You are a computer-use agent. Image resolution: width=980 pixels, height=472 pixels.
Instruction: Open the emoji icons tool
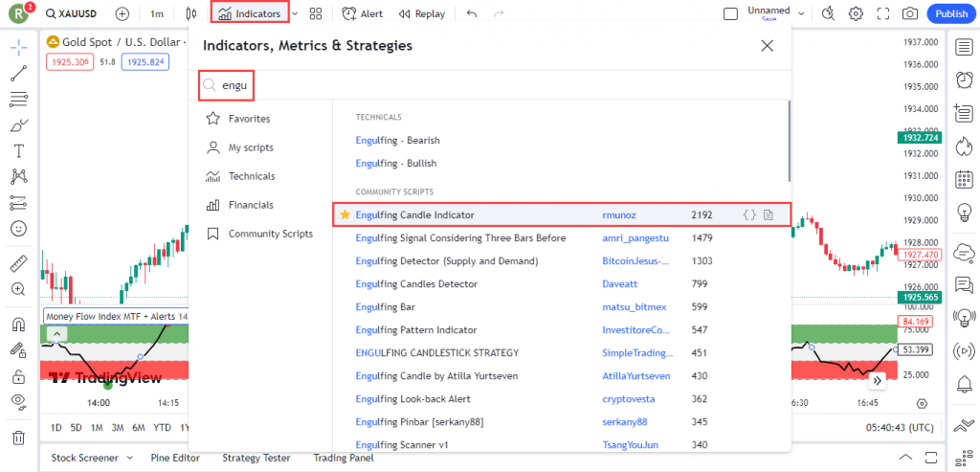pos(19,229)
